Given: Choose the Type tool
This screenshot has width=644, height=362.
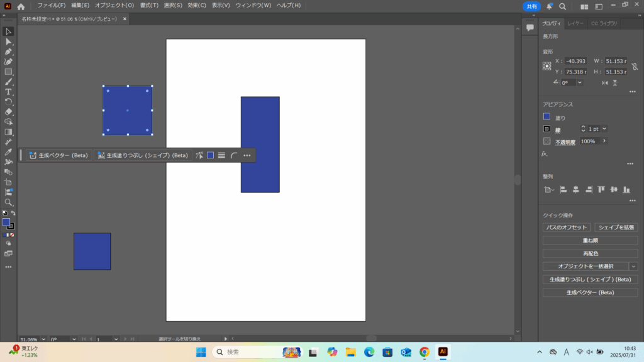Looking at the screenshot, I should coord(9,92).
